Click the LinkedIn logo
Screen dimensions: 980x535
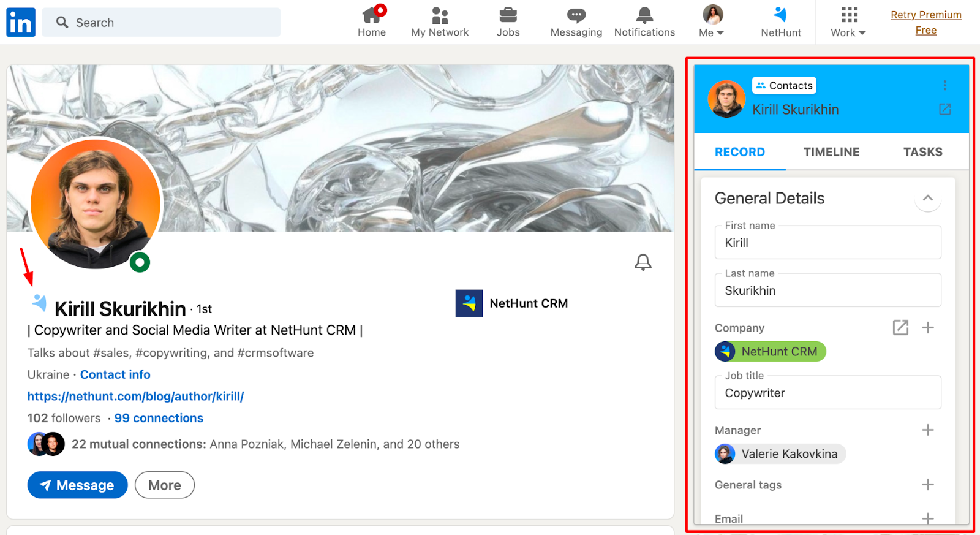[x=21, y=23]
